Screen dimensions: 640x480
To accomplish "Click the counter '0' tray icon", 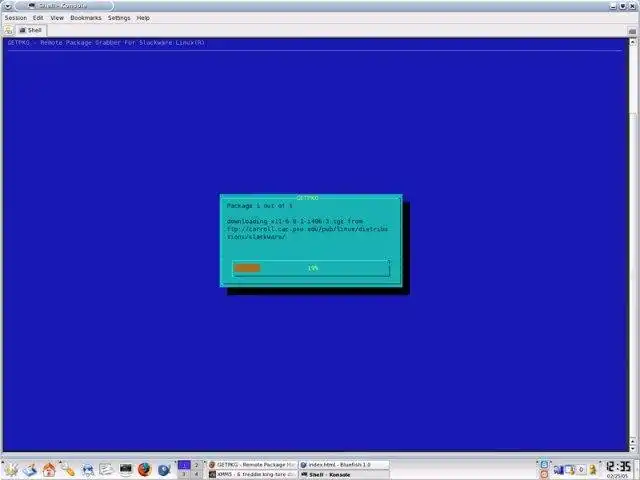I will click(581, 470).
